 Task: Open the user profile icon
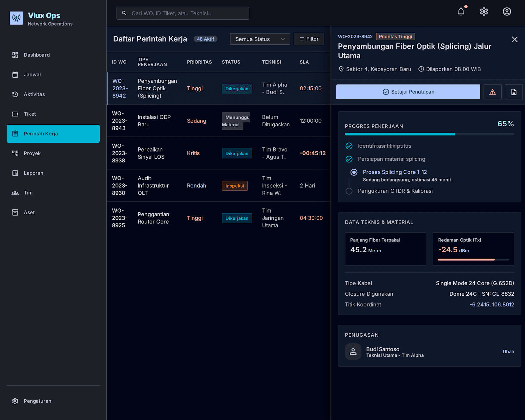507,12
